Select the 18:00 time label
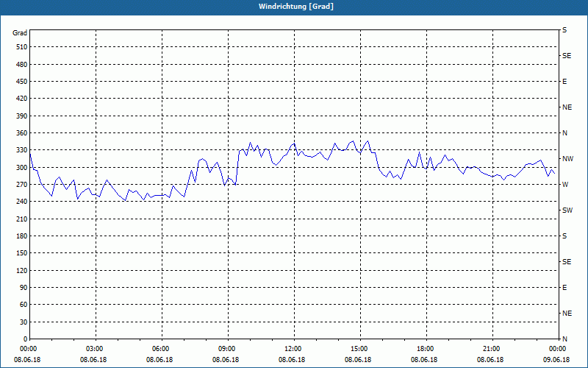The height and width of the screenshot is (368, 588). 426,349
